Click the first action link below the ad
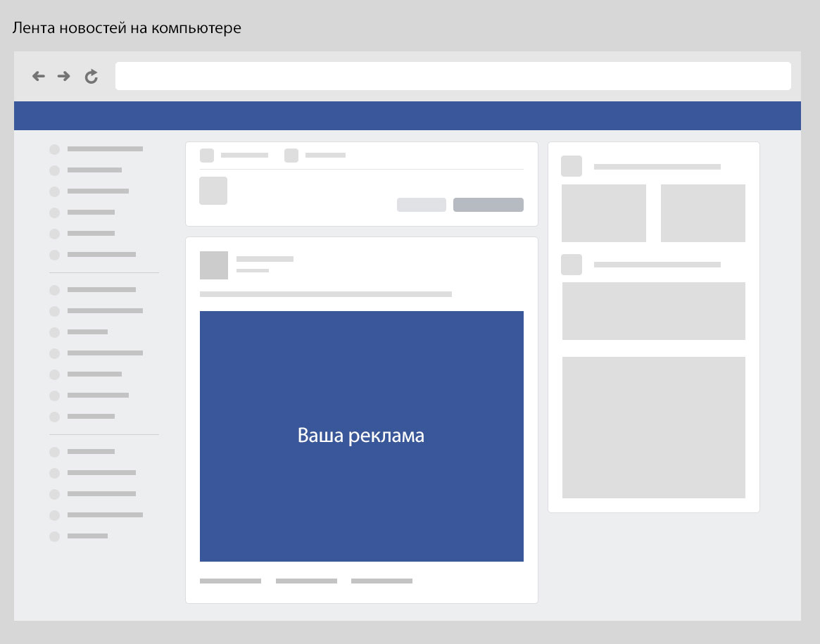 tap(230, 581)
